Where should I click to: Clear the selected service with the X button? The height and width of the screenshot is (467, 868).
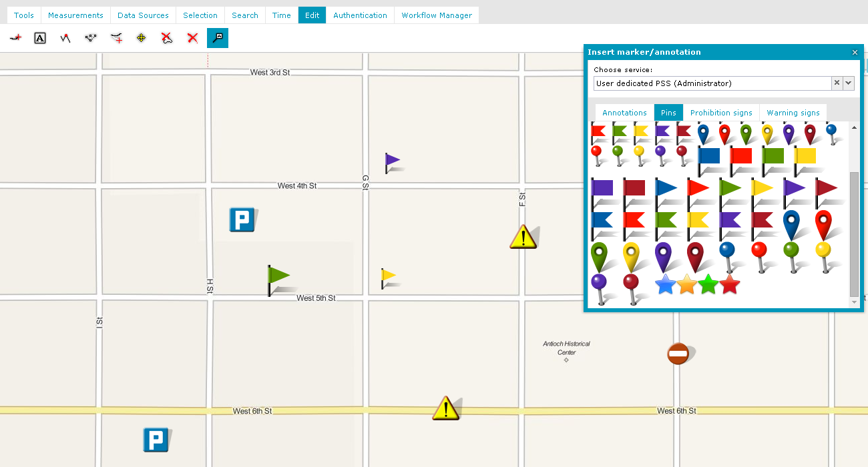click(x=836, y=83)
